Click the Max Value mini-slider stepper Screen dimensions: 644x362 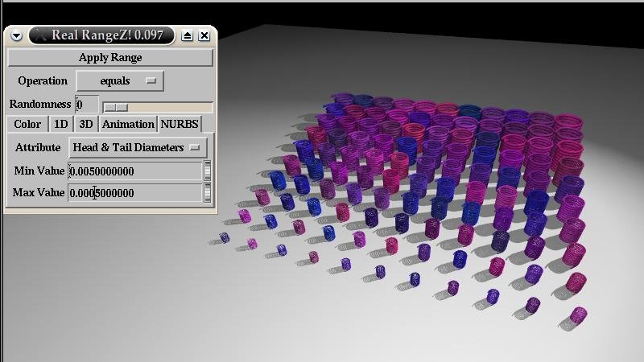[208, 192]
